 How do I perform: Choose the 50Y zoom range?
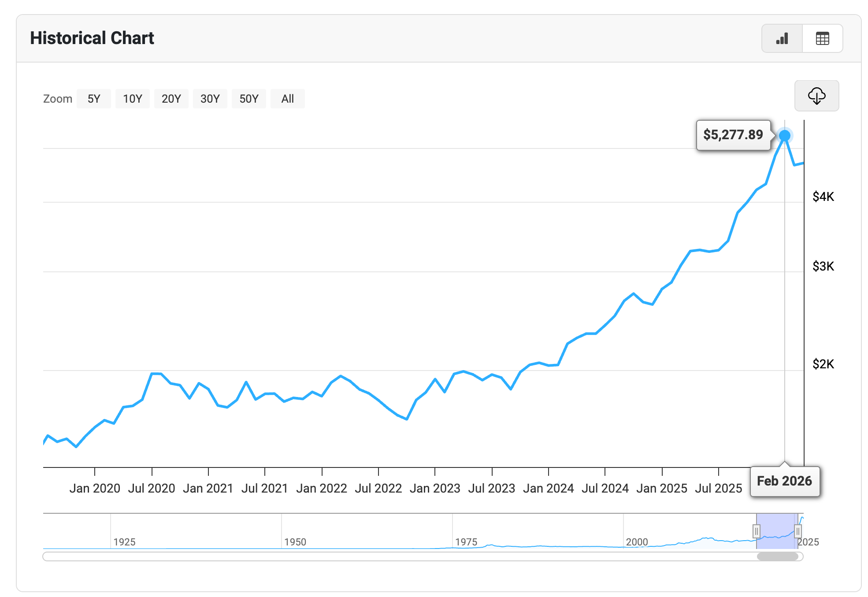pyautogui.click(x=249, y=99)
